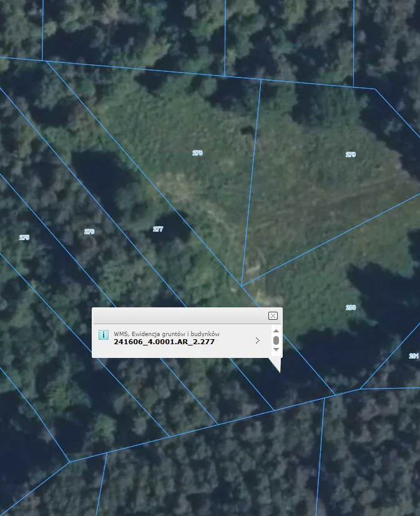Click parcel label 281 at map edge
Viewport: 420px width, 516px height.
tap(414, 356)
